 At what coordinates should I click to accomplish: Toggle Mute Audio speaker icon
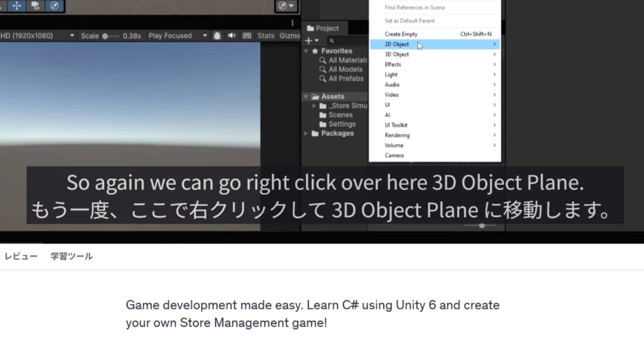[x=232, y=36]
